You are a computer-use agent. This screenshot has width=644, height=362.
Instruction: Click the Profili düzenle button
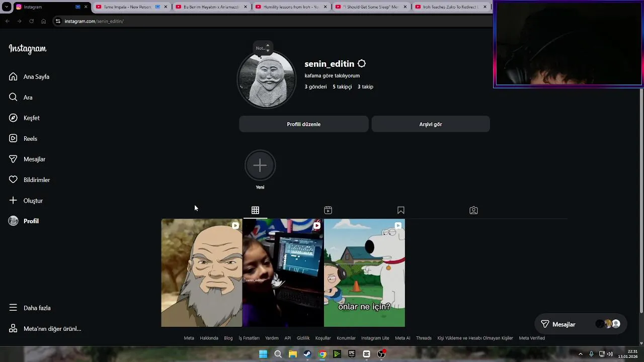point(304,124)
